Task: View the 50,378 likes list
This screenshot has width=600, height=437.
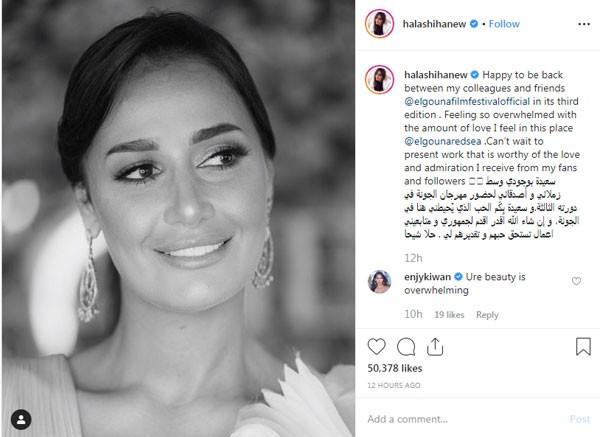Action: [395, 369]
